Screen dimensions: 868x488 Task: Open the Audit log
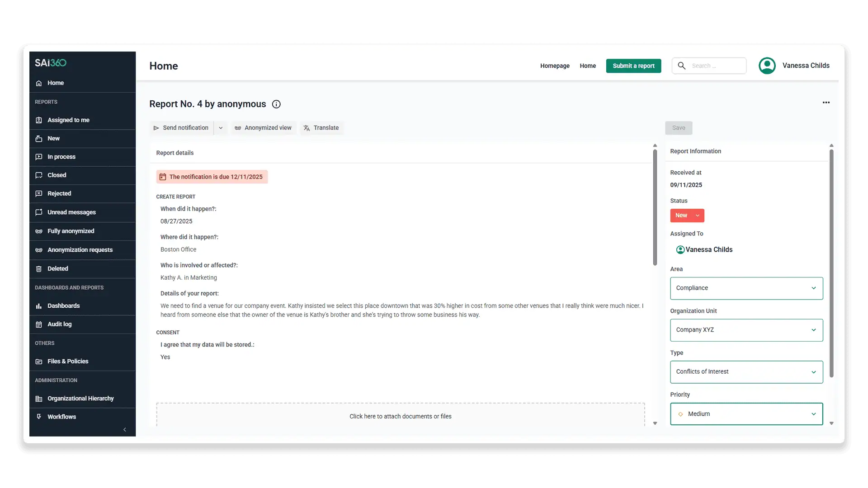point(59,324)
